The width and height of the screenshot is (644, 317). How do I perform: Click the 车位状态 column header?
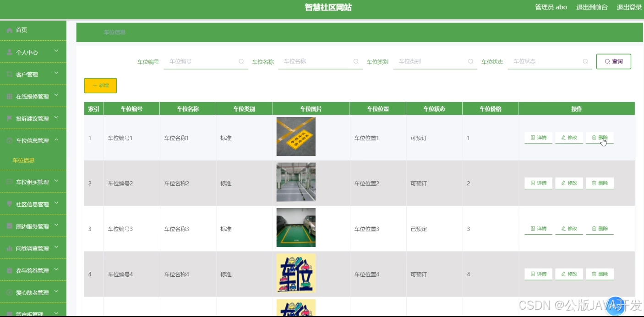434,109
